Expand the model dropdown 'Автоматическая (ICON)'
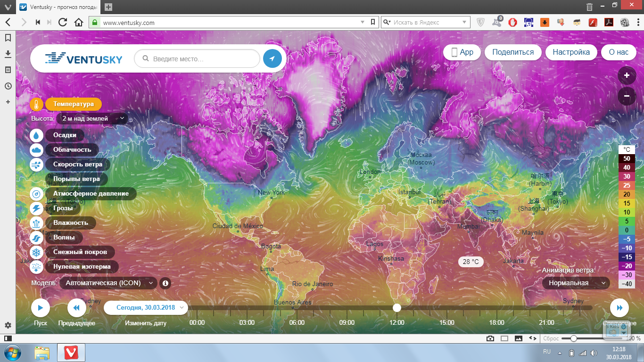Image resolution: width=644 pixels, height=362 pixels. coord(108,283)
